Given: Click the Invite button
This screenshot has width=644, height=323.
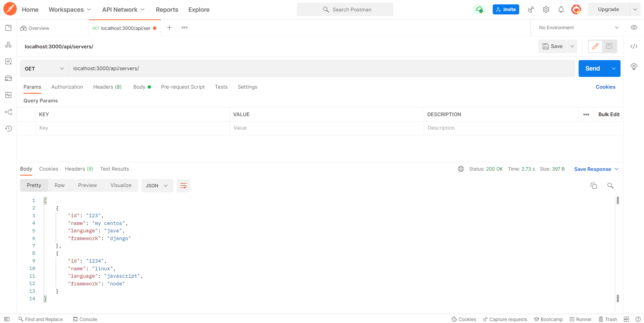Looking at the screenshot, I should (x=506, y=9).
